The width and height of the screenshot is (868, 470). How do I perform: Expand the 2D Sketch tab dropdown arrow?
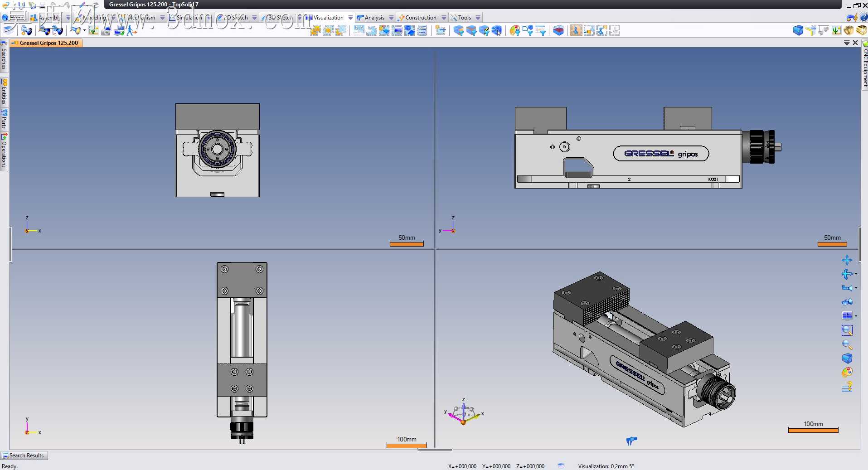(254, 18)
